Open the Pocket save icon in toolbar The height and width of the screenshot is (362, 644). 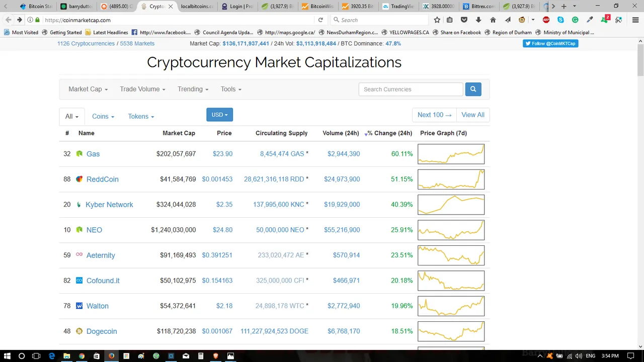click(464, 20)
